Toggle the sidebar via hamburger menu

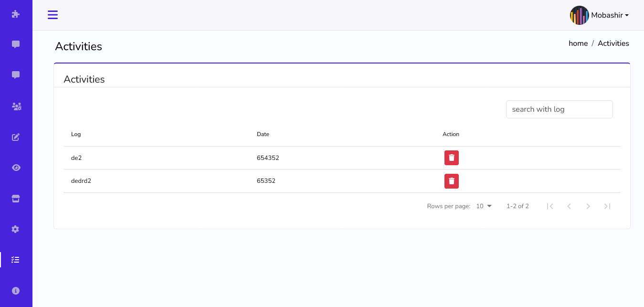coord(53,15)
